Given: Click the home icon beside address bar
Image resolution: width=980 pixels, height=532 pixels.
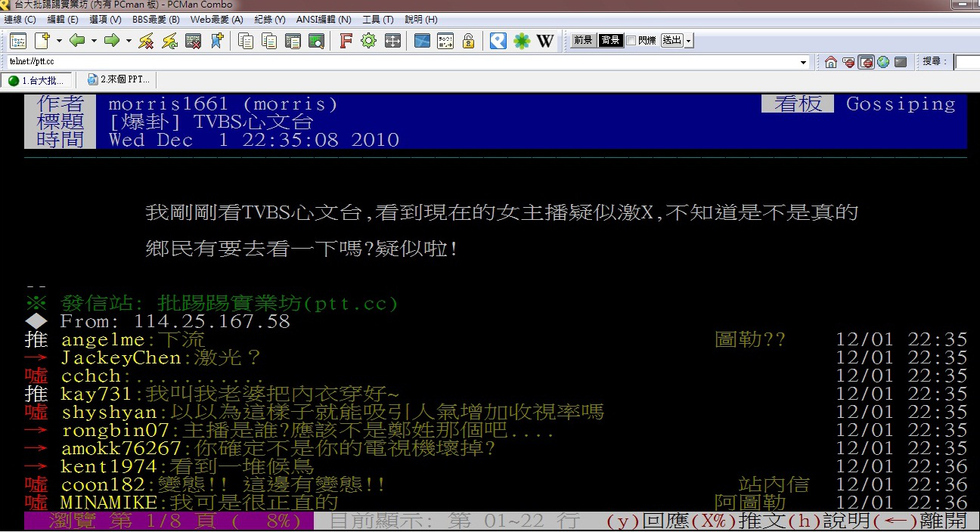Looking at the screenshot, I should tap(831, 62).
